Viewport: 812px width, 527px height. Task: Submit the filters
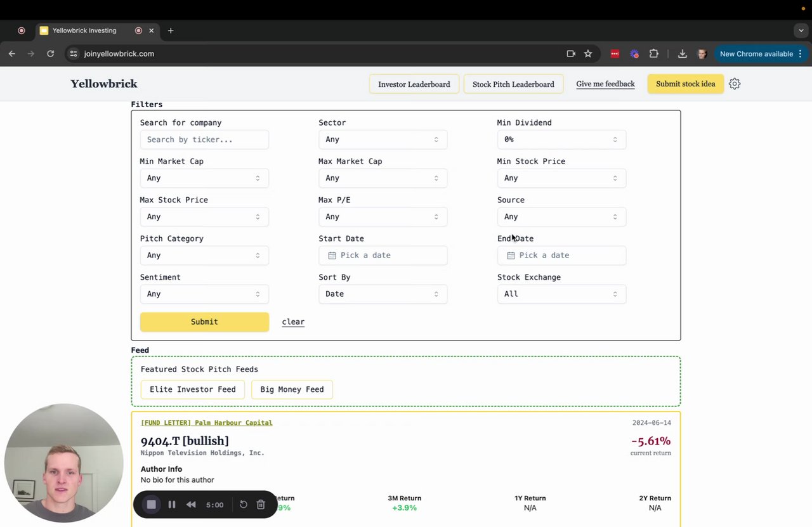(x=204, y=322)
